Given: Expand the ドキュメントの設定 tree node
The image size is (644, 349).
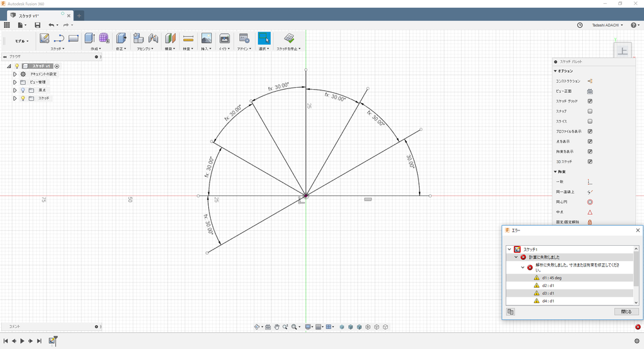Looking at the screenshot, I should pyautogui.click(x=15, y=74).
